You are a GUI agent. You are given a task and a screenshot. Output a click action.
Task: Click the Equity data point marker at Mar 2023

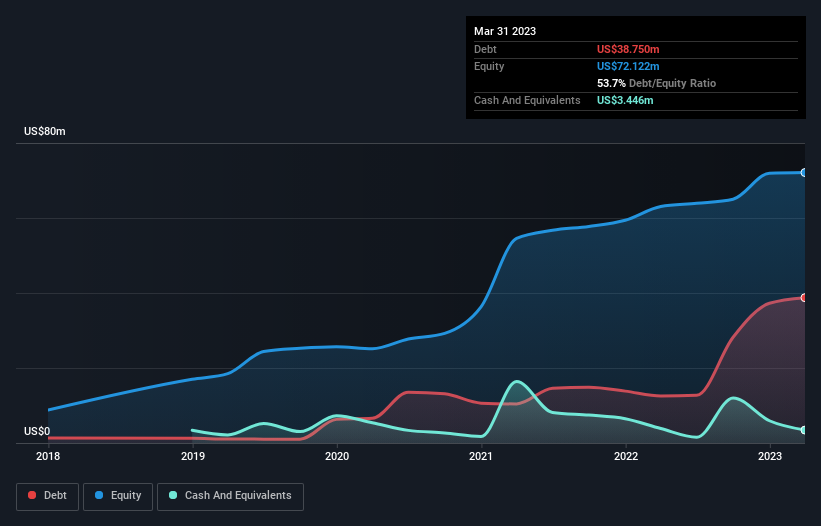click(x=804, y=173)
